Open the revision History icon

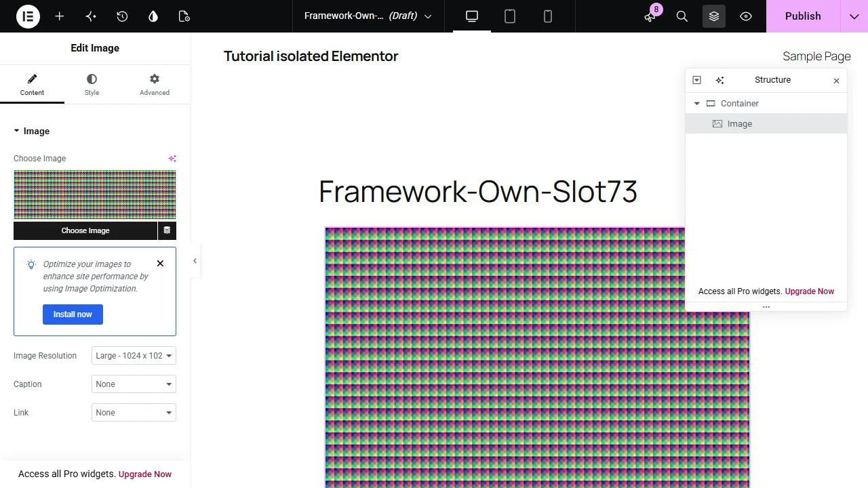click(122, 16)
